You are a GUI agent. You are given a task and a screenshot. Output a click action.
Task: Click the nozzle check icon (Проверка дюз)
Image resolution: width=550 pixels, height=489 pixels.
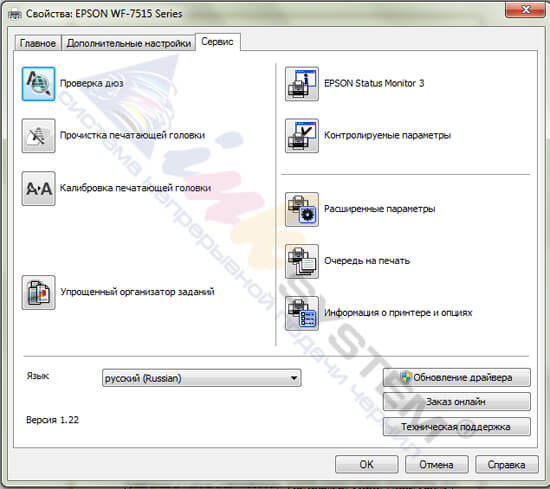(39, 84)
